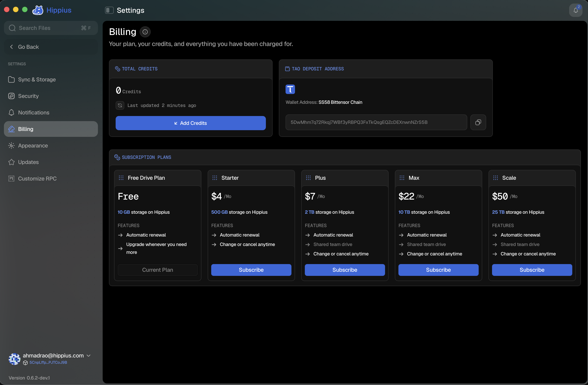Click 'Upgrade whenever you need more' feature
This screenshot has width=588, height=385.
pos(156,248)
